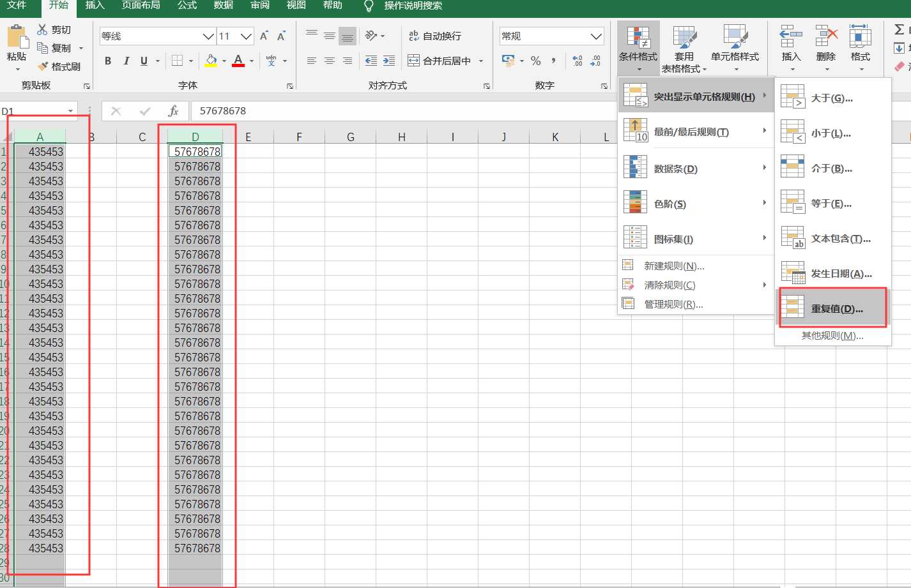Screen dimensions: 911x588
Task: Choose 管理规则 menu item
Action: pos(696,304)
